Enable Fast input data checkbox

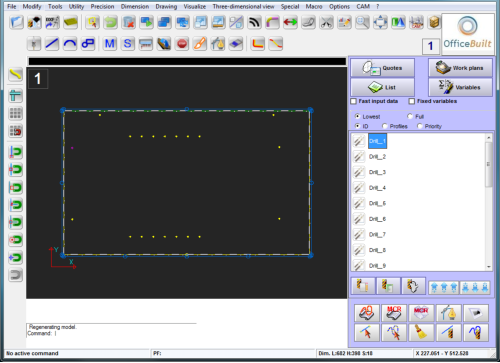354,101
